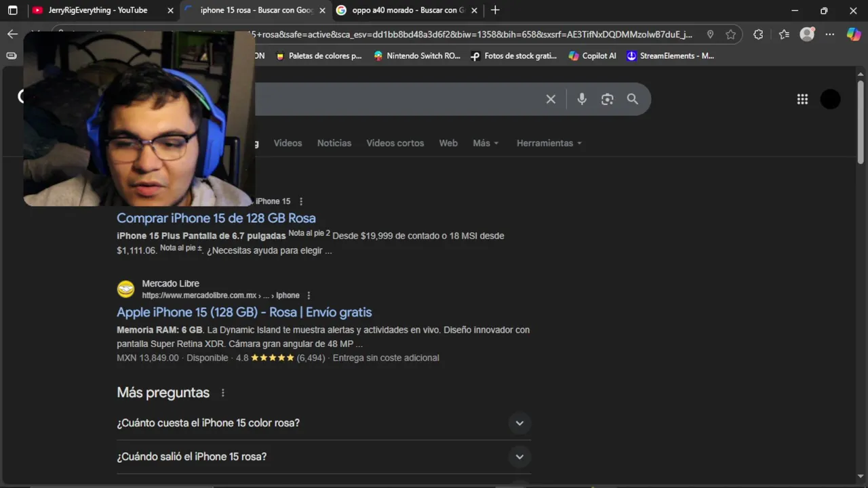
Task: Open the browser profile avatar
Action: [807, 35]
